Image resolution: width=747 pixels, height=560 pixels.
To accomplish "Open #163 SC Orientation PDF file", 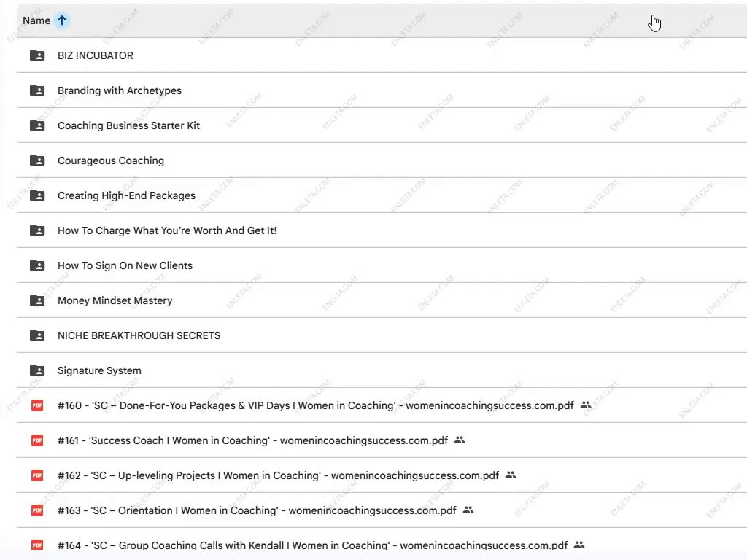I will [x=256, y=510].
